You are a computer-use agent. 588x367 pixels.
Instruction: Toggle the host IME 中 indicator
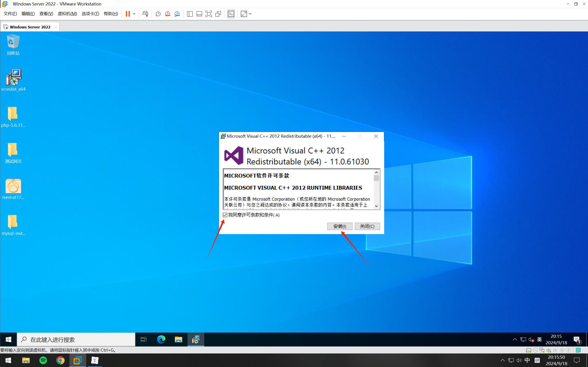coord(527,360)
